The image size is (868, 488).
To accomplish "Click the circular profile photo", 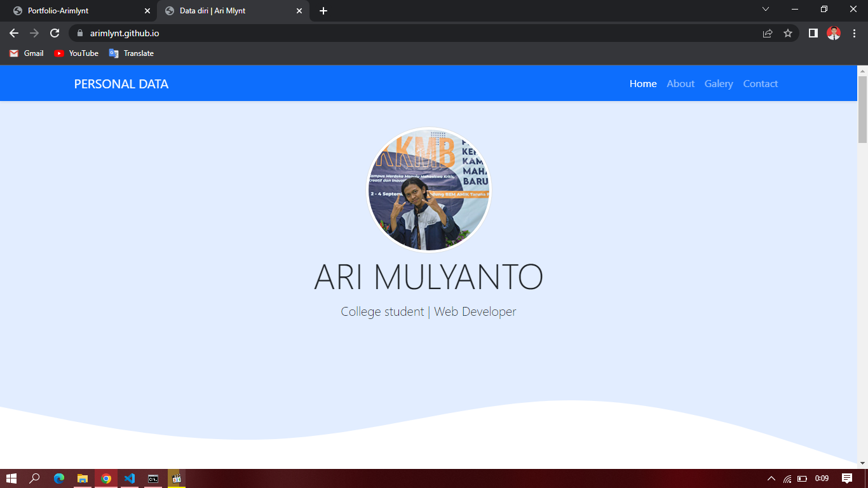I will (x=430, y=190).
